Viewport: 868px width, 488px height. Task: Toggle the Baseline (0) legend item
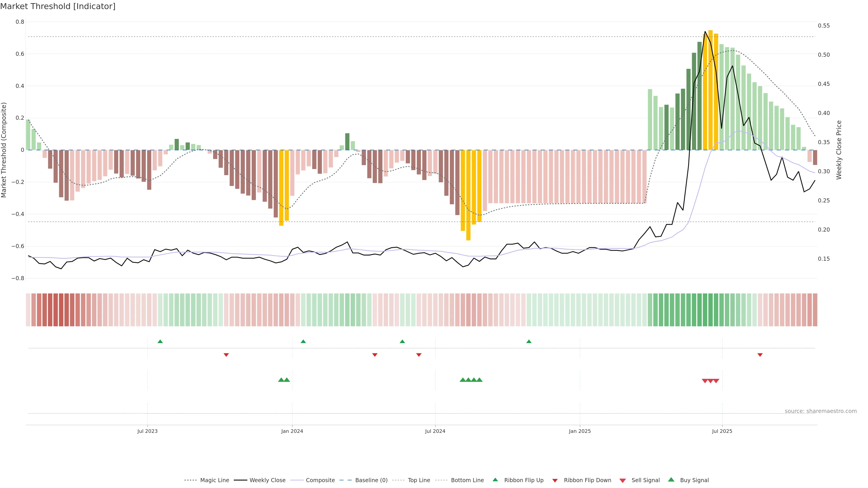[x=371, y=480]
